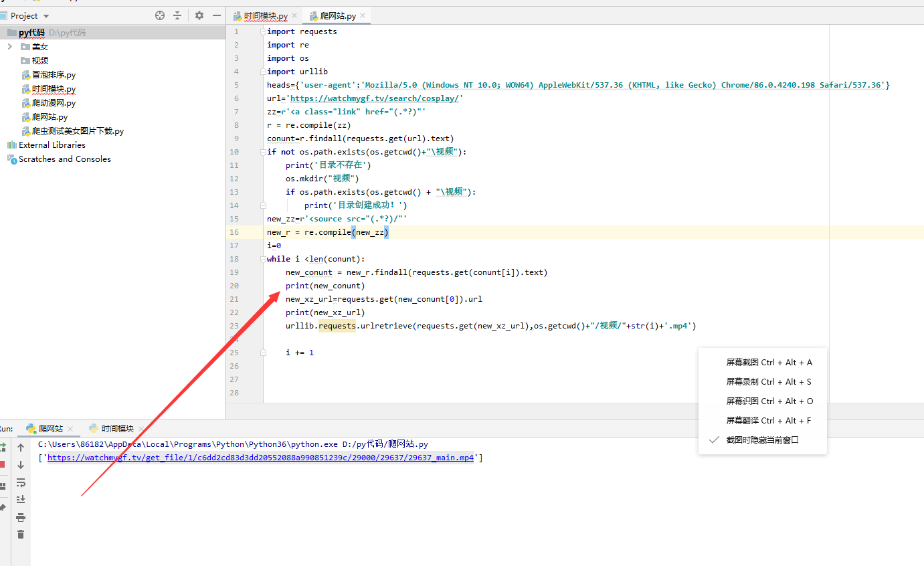Open the watchmygf.tv mp4 link in console
924x566 pixels.
pos(260,458)
